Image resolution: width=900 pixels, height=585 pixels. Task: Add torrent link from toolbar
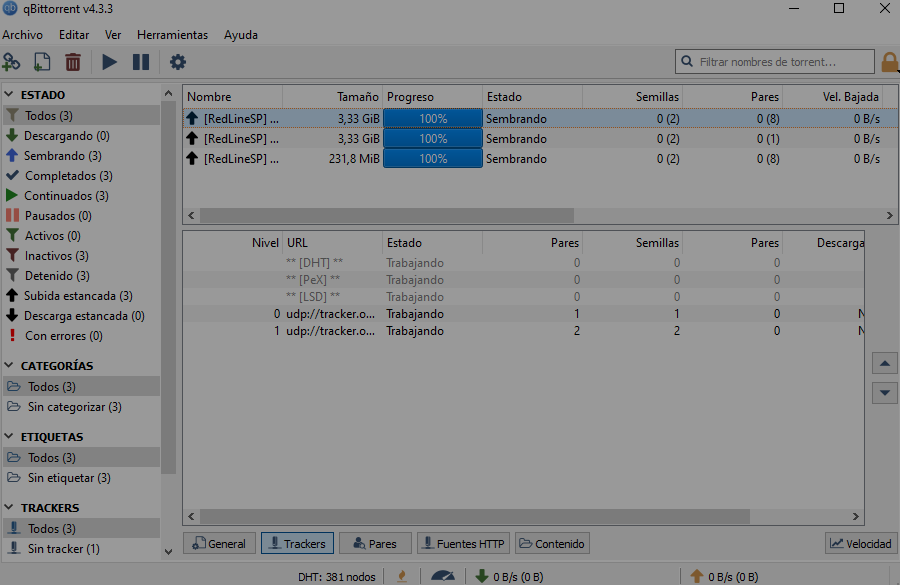[11, 61]
